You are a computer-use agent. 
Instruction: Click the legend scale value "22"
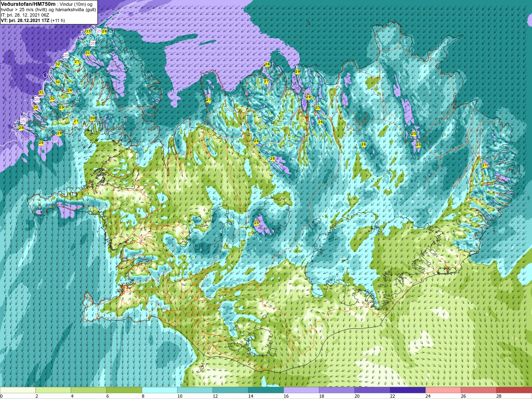(x=392, y=396)
